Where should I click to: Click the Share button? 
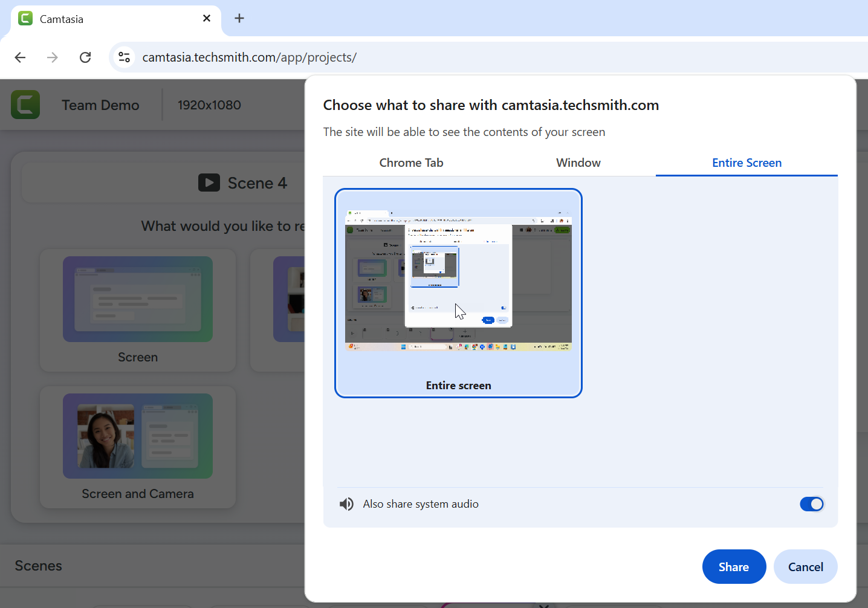734,567
